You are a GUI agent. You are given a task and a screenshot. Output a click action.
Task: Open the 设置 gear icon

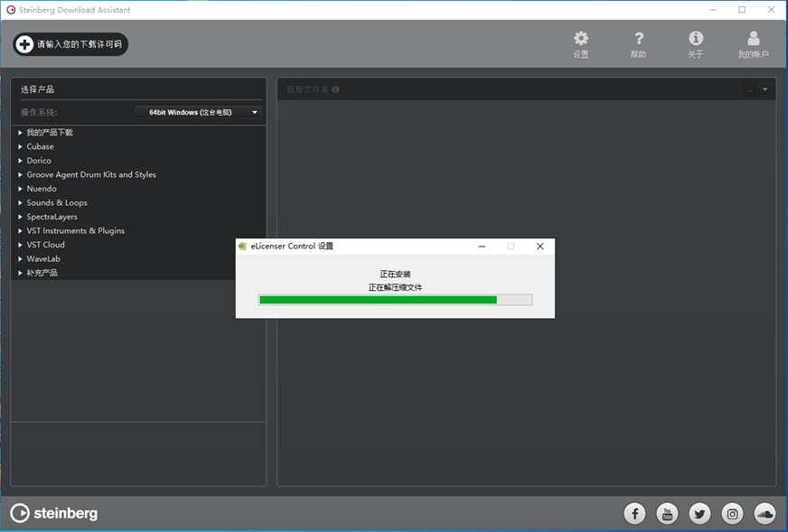coord(581,39)
